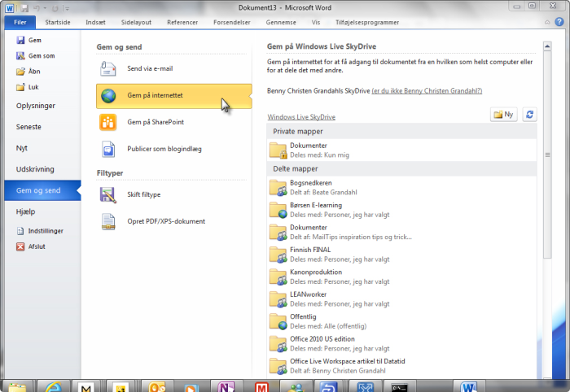
Task: Click the Windows Live SkyDrive link
Action: coord(301,117)
